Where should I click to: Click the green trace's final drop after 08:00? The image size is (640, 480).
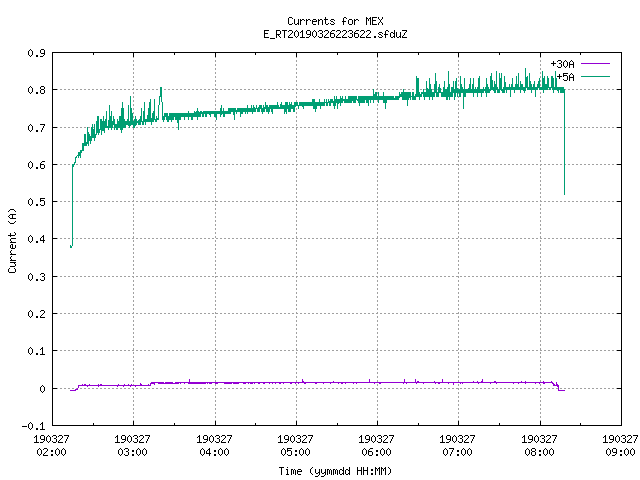click(x=564, y=143)
